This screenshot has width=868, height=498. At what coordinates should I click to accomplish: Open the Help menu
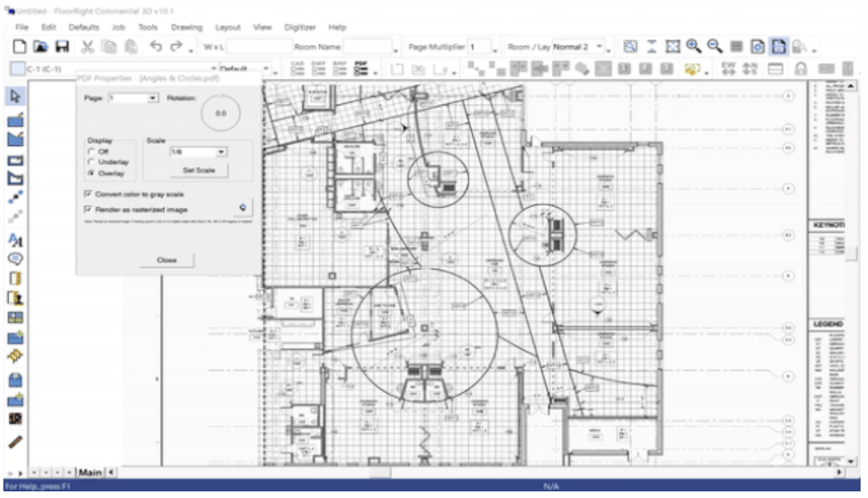(x=337, y=27)
